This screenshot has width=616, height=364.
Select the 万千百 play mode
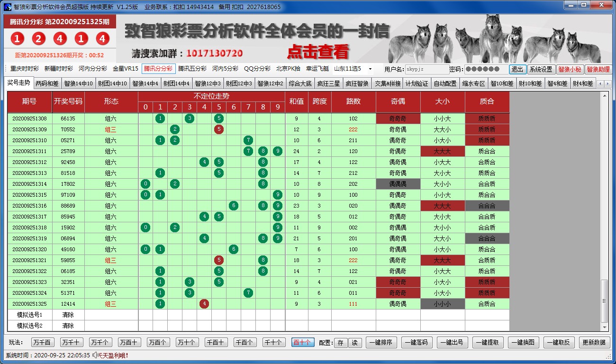tap(43, 343)
